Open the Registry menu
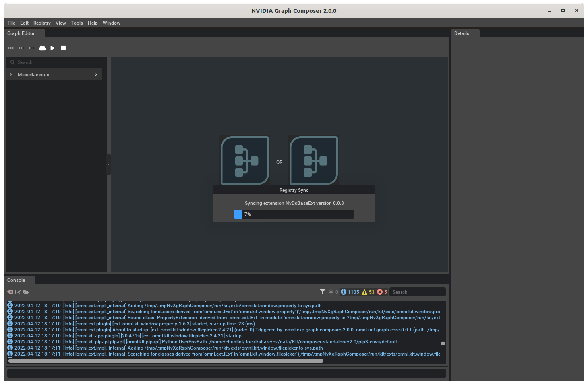The image size is (588, 385). point(42,23)
